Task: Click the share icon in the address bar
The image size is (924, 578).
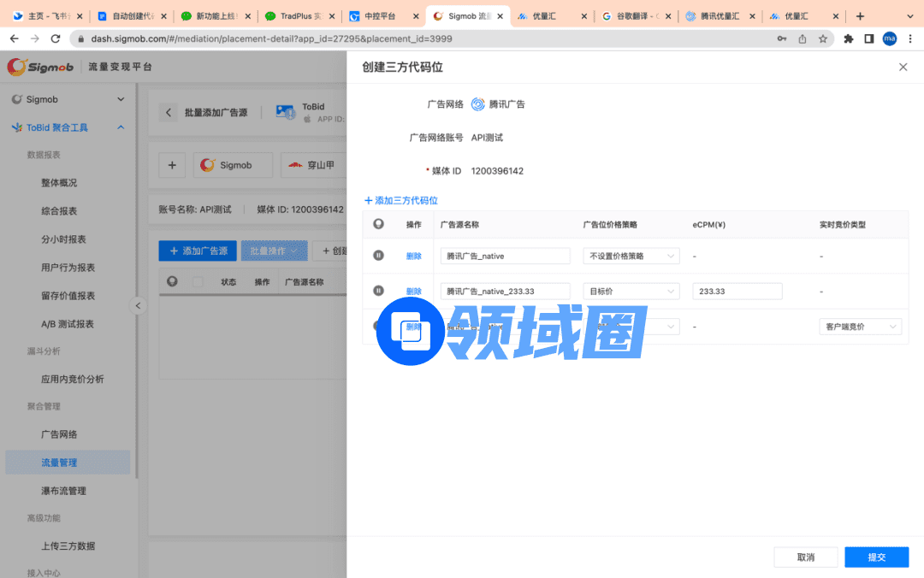Action: coord(803,38)
